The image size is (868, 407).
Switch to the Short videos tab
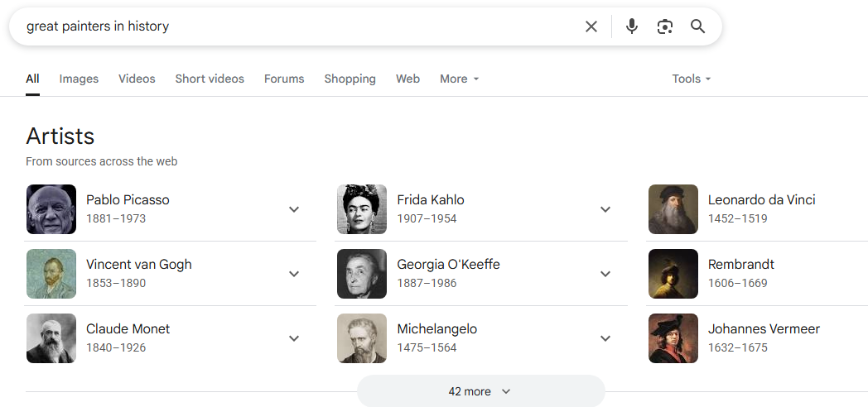[x=210, y=79]
